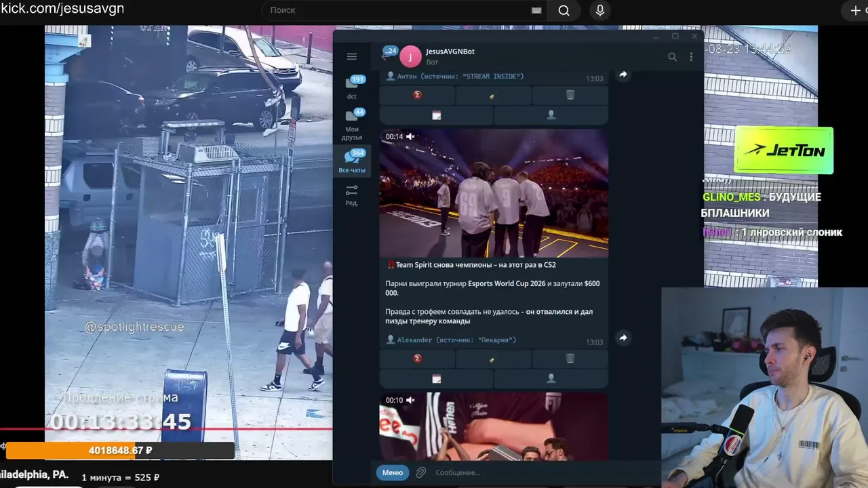Start voice search with the microphone
Image resolution: width=868 pixels, height=488 pixels.
(599, 10)
